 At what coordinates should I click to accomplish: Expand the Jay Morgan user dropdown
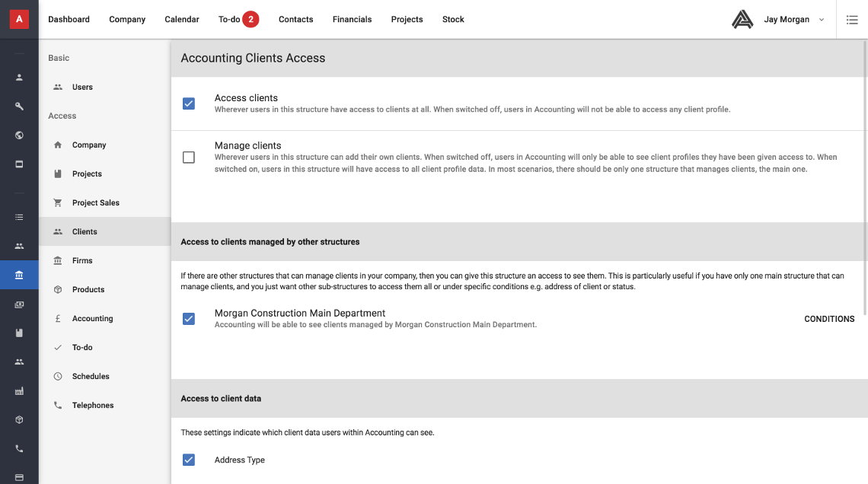[x=821, y=20]
